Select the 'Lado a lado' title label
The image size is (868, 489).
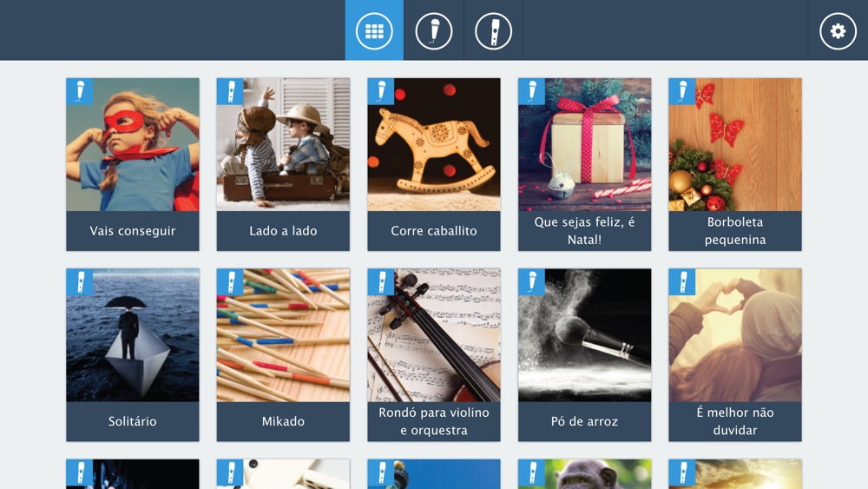coord(284,231)
